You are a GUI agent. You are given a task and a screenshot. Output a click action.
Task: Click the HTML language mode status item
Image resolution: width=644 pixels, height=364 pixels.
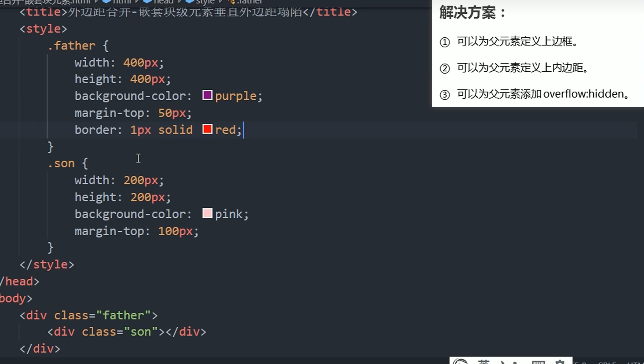point(635,362)
